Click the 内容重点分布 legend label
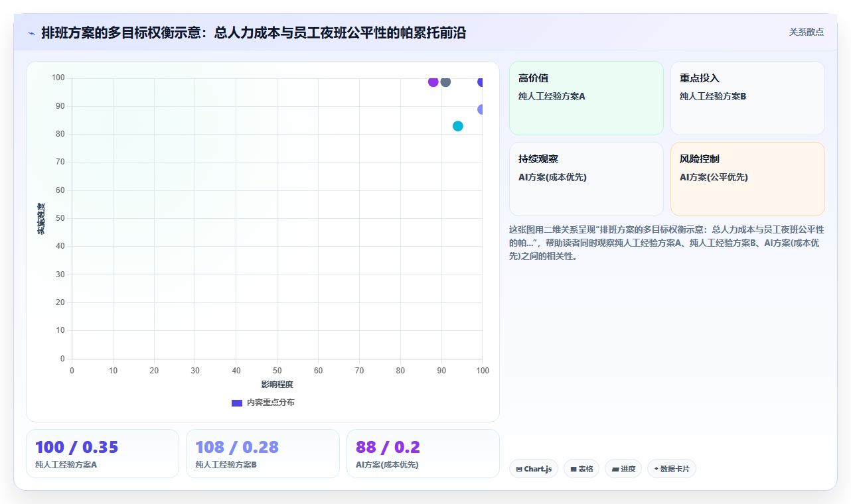The height and width of the screenshot is (504, 851). [271, 403]
